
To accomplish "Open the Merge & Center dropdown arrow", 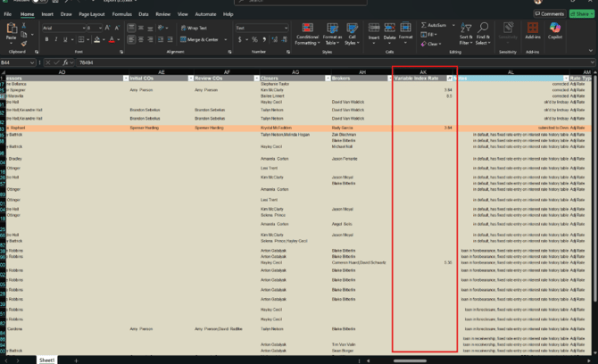I will pyautogui.click(x=226, y=39).
